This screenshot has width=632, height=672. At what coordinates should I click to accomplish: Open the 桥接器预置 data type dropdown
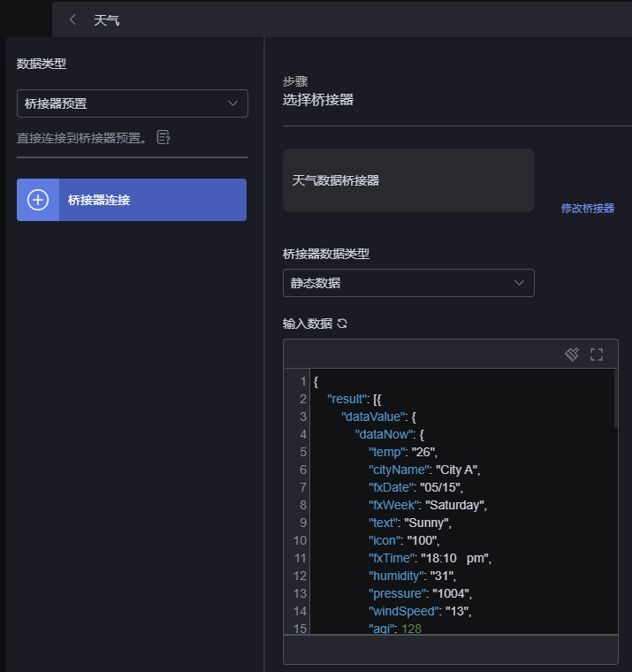(133, 103)
